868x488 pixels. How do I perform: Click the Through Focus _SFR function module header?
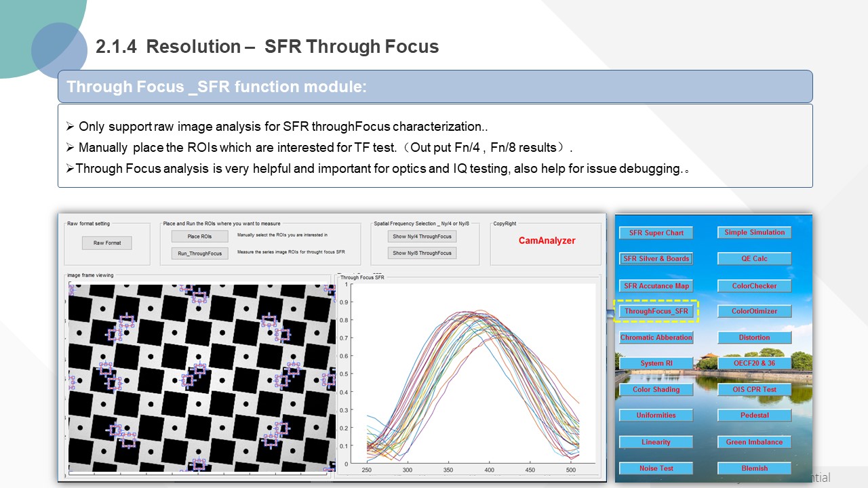click(x=435, y=87)
